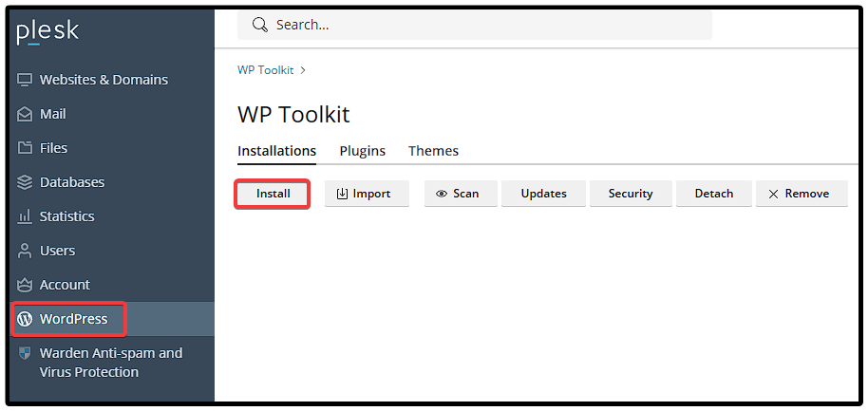Click the Websites & Domains monitor icon
This screenshot has width=868, height=411.
click(x=25, y=80)
